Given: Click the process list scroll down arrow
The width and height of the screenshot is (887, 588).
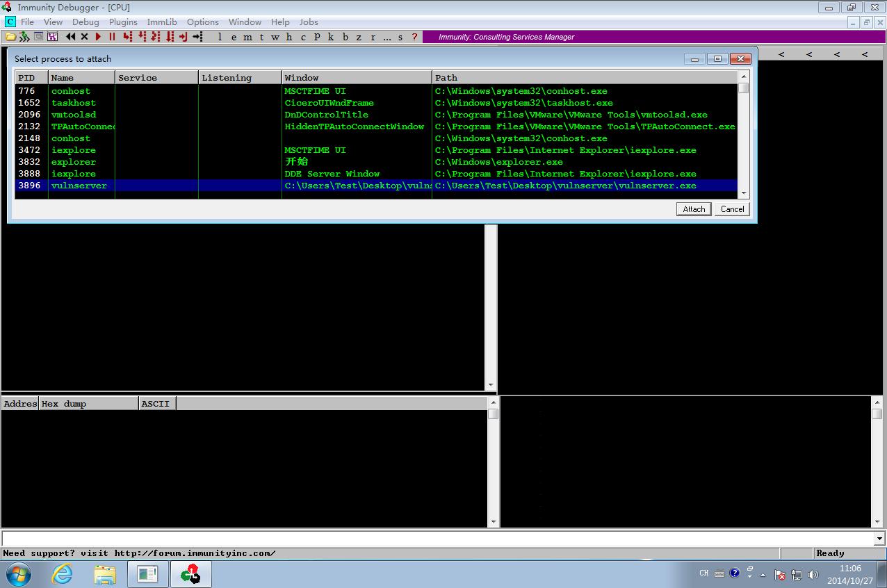Looking at the screenshot, I should tap(744, 193).
